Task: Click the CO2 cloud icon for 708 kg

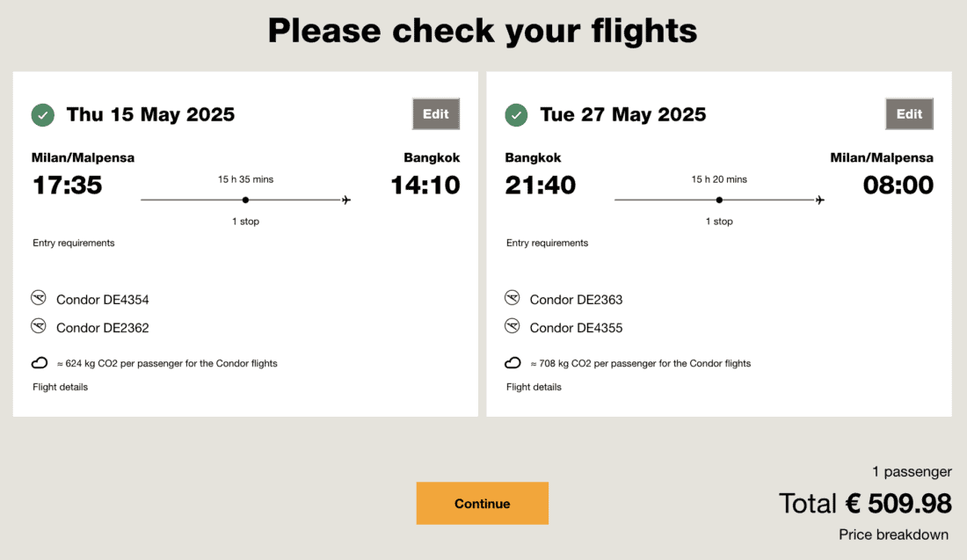Action: coord(513,363)
